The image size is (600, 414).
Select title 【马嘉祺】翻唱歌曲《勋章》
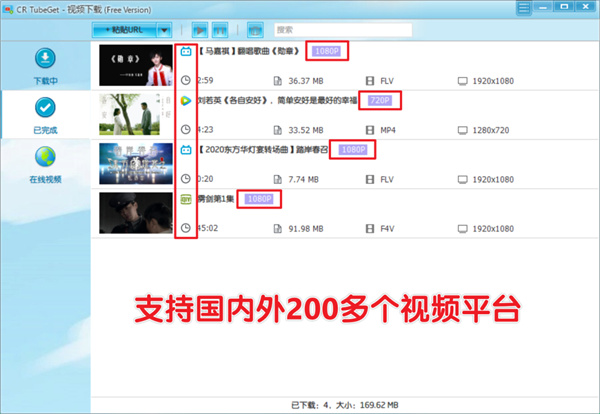point(249,51)
